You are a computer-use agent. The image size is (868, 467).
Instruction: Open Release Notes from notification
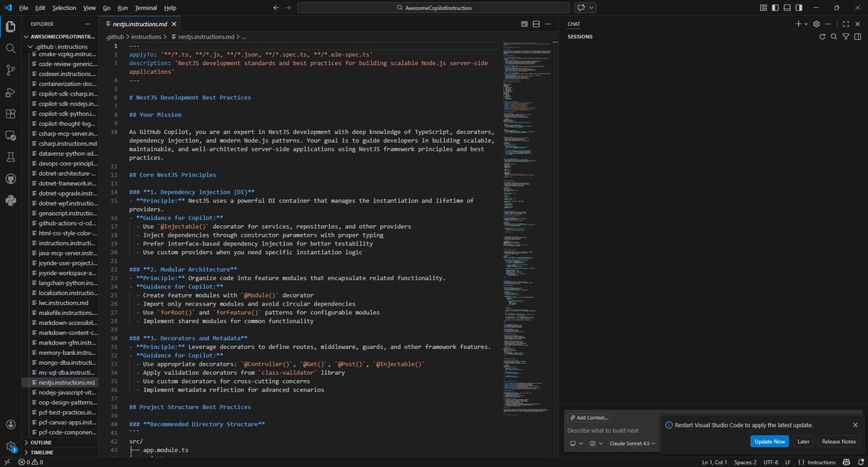tap(838, 441)
